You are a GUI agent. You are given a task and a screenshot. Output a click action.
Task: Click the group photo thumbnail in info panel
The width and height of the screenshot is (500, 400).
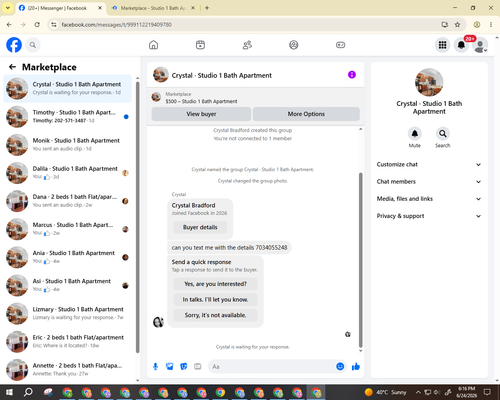click(x=429, y=82)
